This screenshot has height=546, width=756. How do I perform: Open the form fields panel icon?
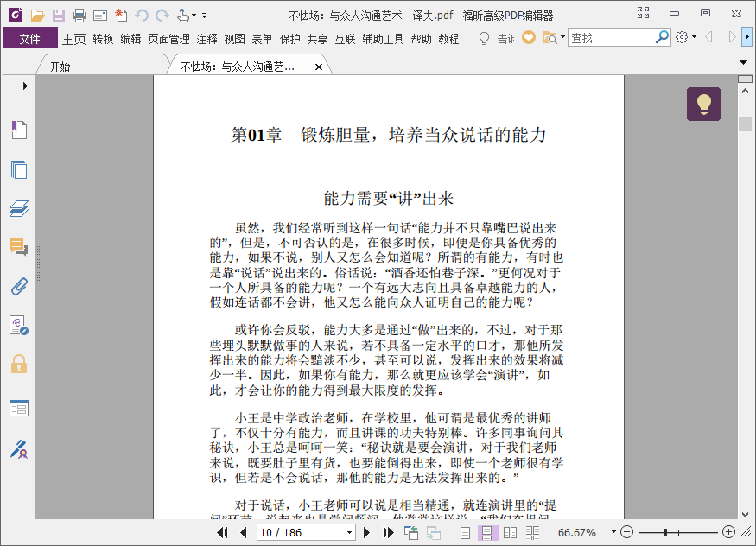[x=19, y=409]
